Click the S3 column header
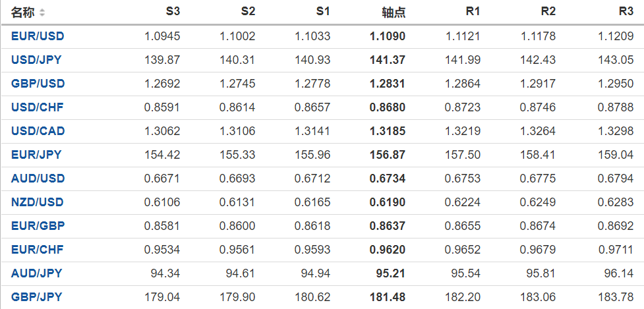The image size is (644, 309). (x=172, y=12)
